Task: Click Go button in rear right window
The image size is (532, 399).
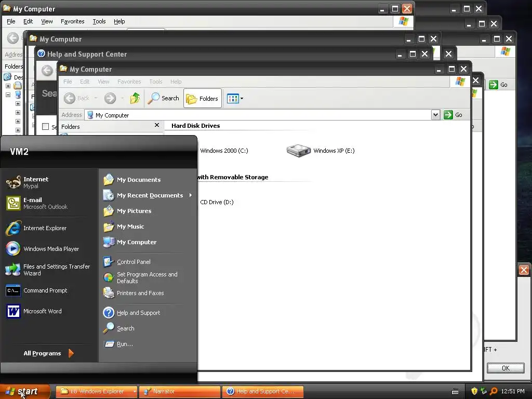Action: (x=499, y=85)
